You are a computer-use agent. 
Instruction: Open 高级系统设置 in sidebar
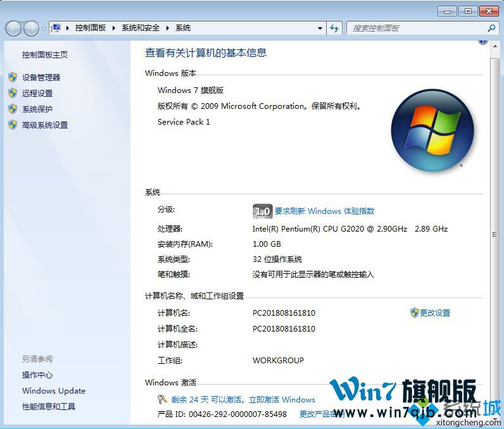coord(45,125)
